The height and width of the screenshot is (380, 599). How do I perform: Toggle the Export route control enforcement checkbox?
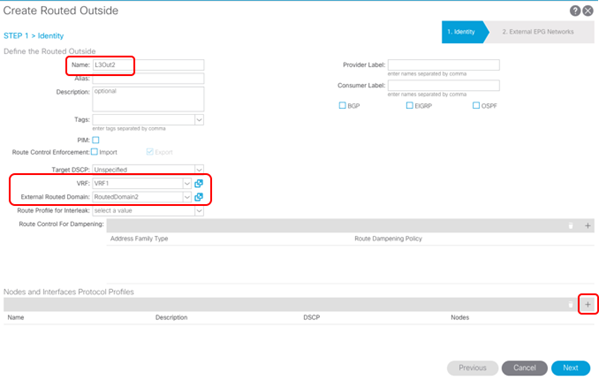(x=150, y=152)
